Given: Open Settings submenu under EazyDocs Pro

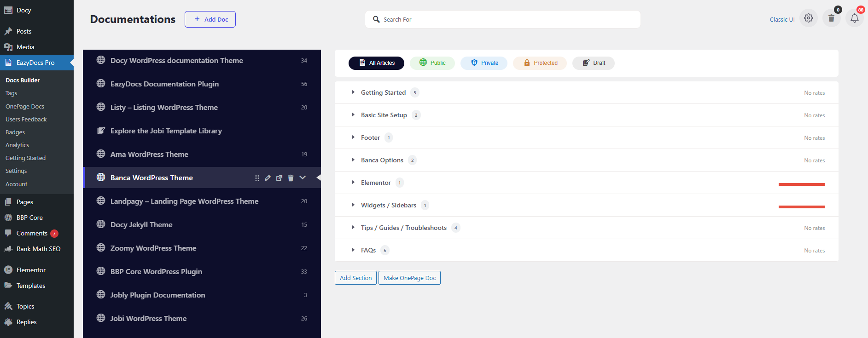Looking at the screenshot, I should tap(16, 171).
